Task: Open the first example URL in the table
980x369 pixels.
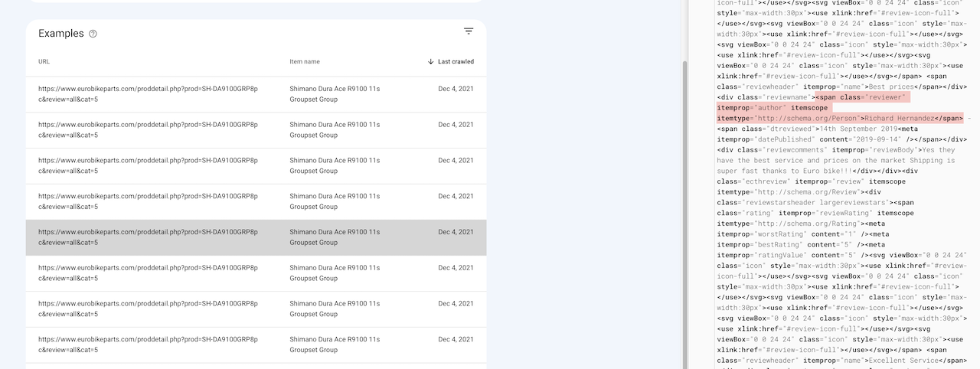Action: click(148, 94)
